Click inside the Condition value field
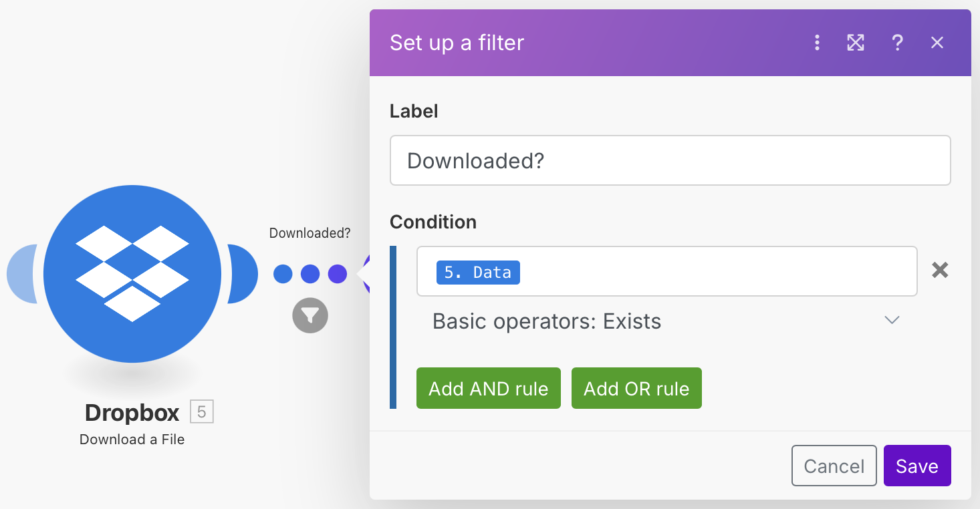The image size is (980, 509). (x=667, y=271)
